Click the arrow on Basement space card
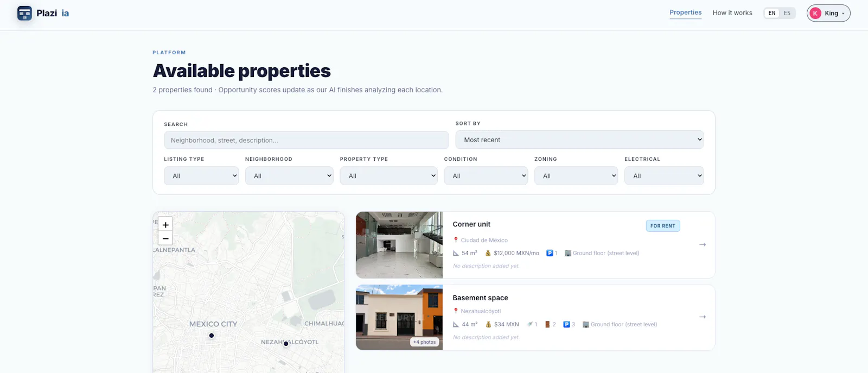 703,317
